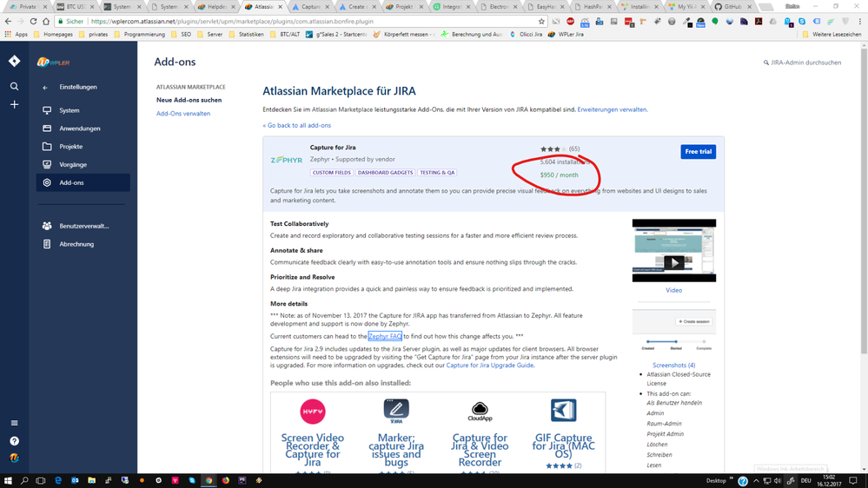
Task: Open Capture for Jira Upgrade Guide link
Action: 490,366
